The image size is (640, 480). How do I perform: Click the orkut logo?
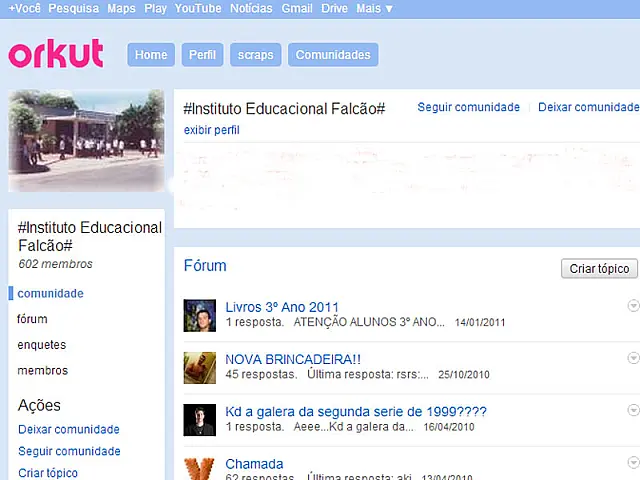[56, 53]
